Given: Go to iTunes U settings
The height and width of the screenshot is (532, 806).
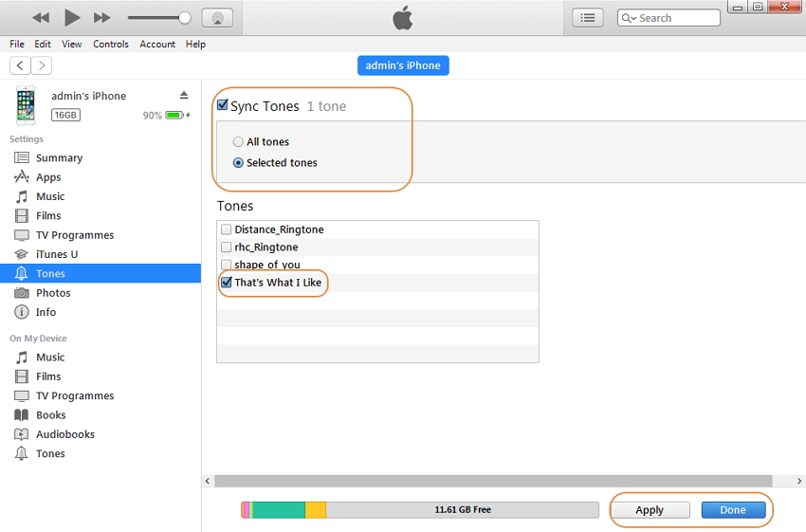Looking at the screenshot, I should [x=57, y=254].
